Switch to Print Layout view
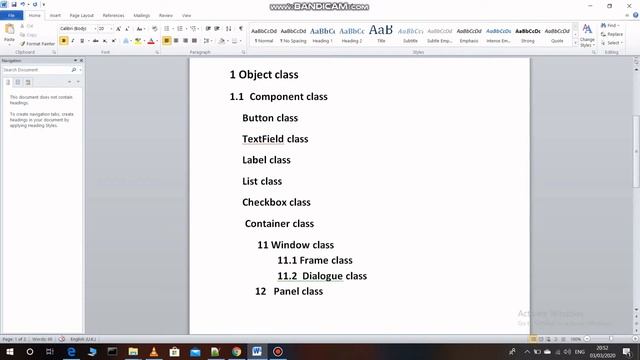 pos(533,339)
